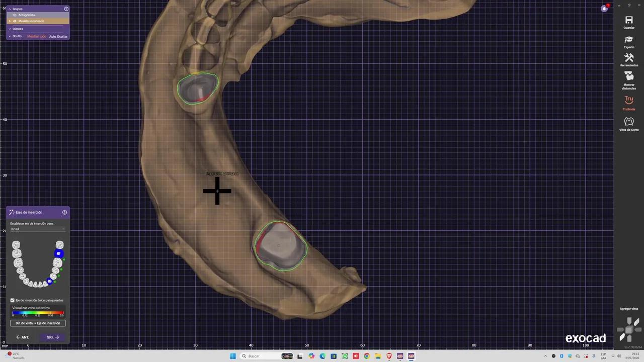Select blue tooth 37 in the arch diagram

[x=59, y=253]
